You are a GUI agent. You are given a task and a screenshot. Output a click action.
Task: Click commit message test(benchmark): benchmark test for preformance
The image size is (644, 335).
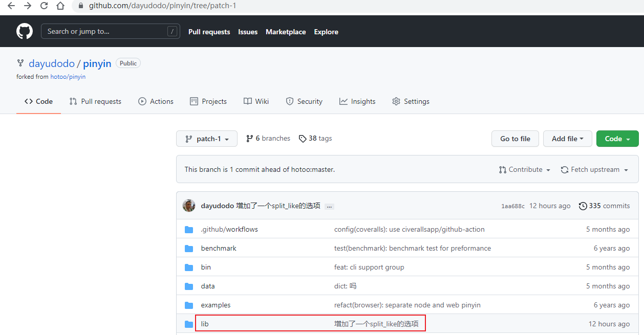coord(413,249)
